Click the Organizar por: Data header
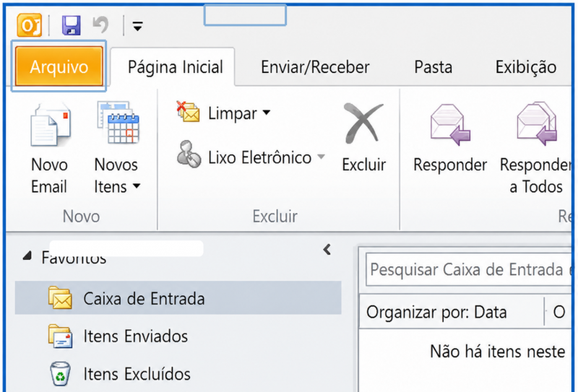578x392 pixels. tap(436, 313)
